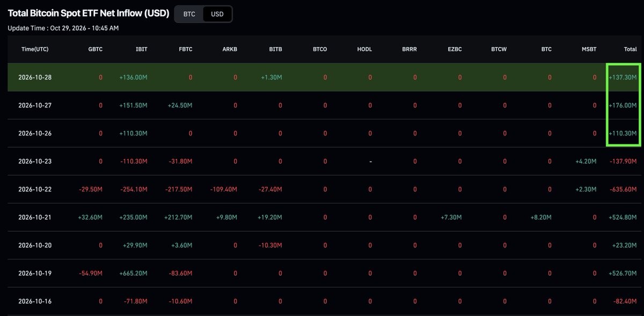Screen dimensions: 644x316
Task: Switch the inflow unit to BTC
Action: coord(189,14)
